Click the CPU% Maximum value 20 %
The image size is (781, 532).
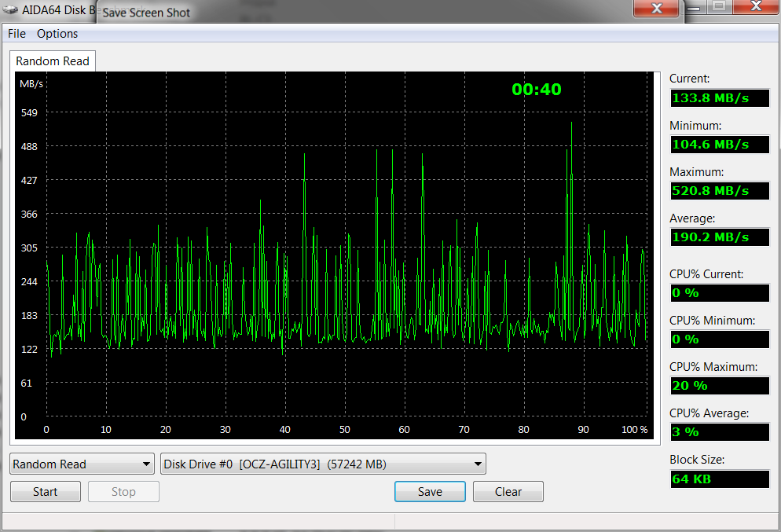click(x=720, y=386)
